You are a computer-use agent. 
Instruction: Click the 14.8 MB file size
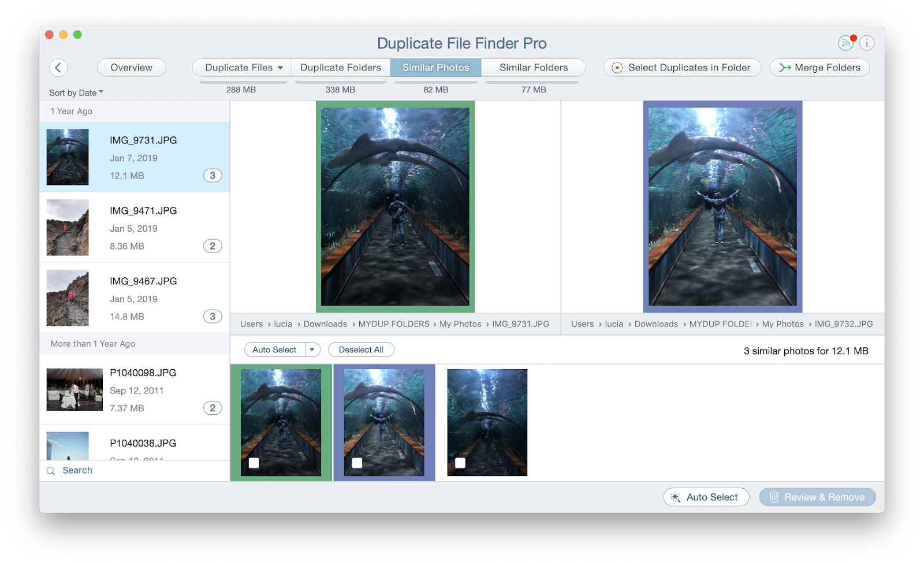click(127, 317)
